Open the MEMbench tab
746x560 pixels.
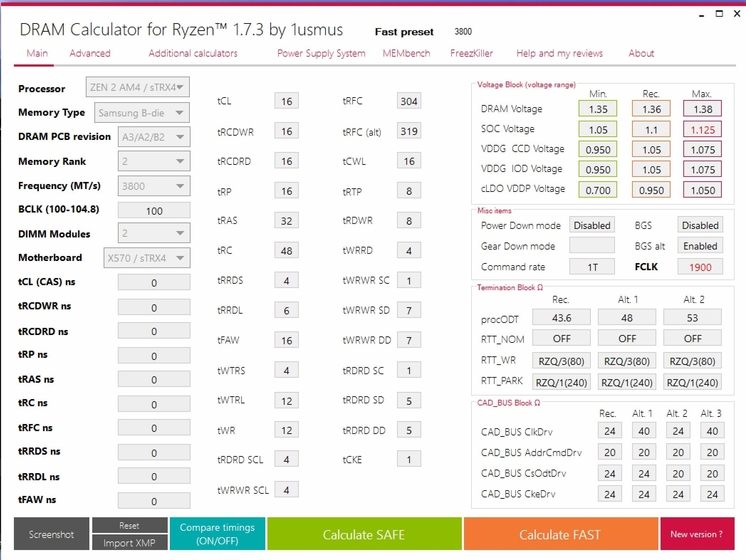pos(406,53)
